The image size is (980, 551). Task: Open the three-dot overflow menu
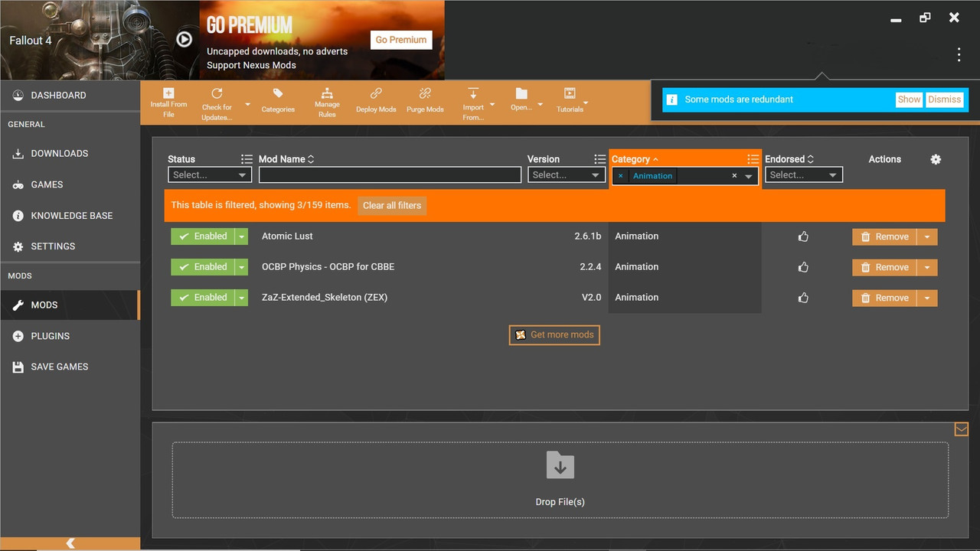[x=959, y=54]
